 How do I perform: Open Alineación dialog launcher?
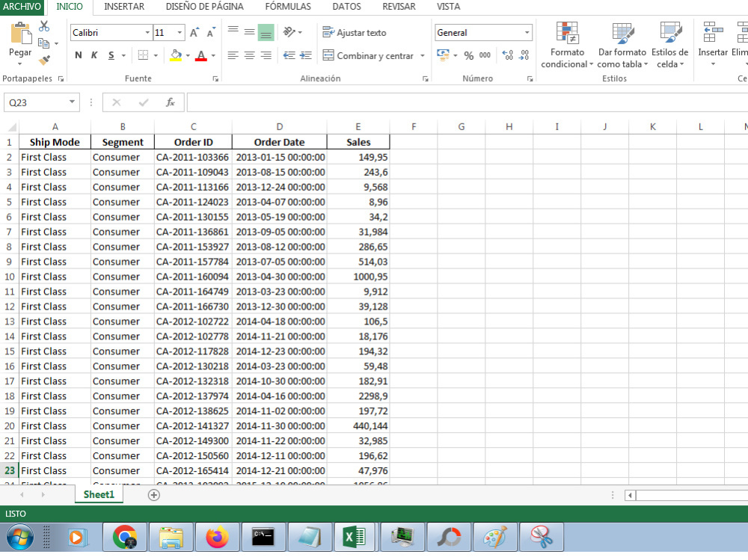[426, 79]
